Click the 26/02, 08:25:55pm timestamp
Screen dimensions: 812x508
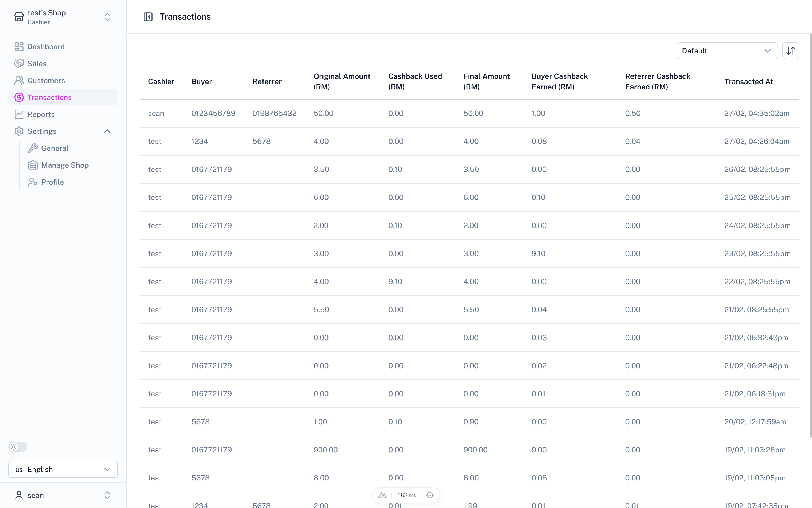click(757, 169)
